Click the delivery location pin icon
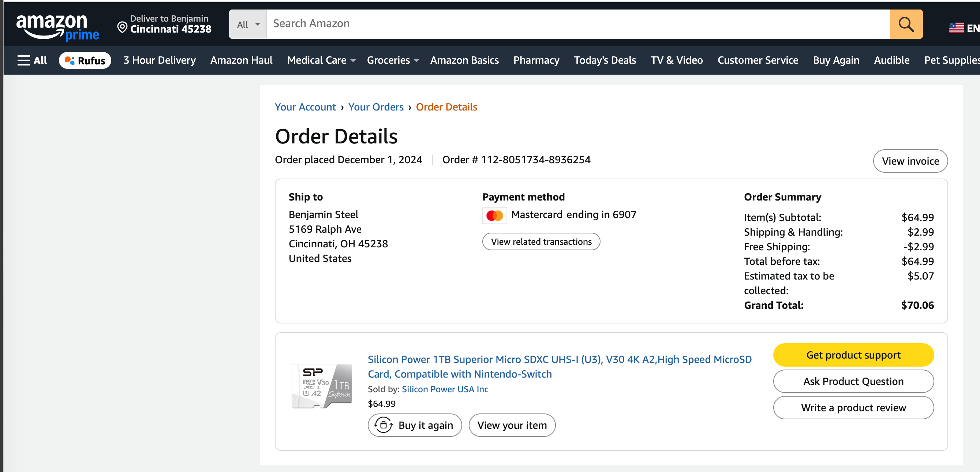 122,27
